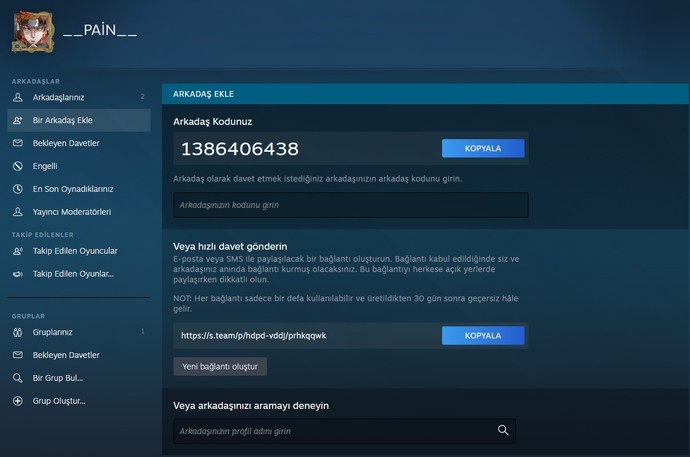Screen dimensions: 690x457
Task: Select the friend code 1386406438
Action: coord(240,149)
